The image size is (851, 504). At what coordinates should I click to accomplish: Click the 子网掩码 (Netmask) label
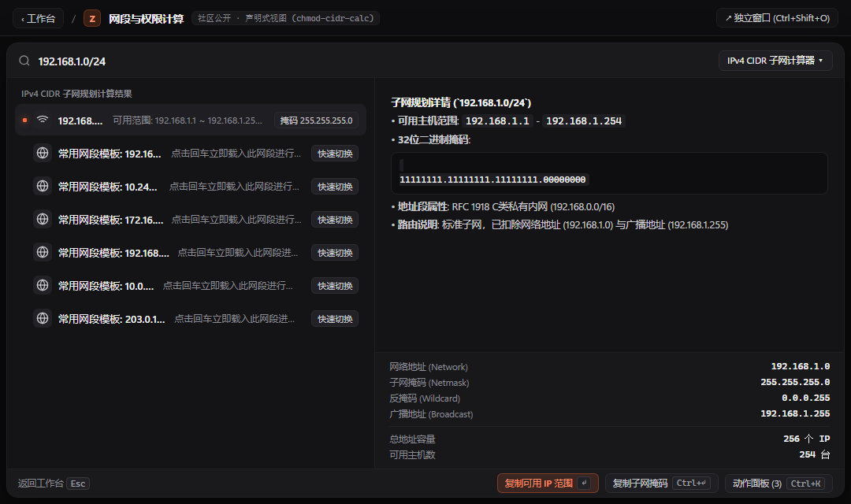[x=429, y=383]
